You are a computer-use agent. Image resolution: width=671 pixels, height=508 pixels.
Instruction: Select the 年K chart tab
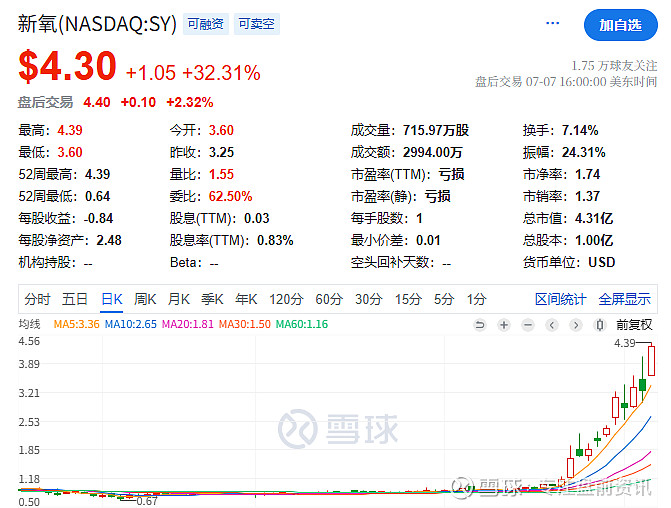[x=246, y=299]
